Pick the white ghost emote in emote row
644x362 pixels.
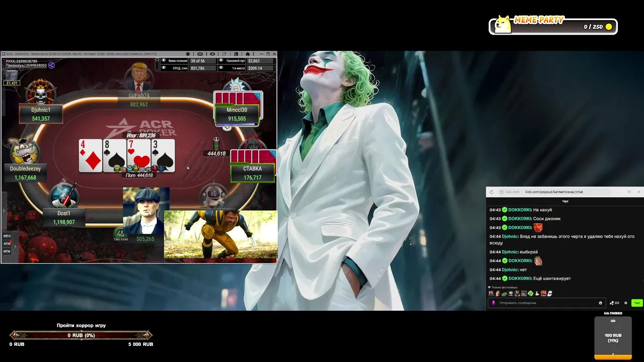[x=550, y=294]
